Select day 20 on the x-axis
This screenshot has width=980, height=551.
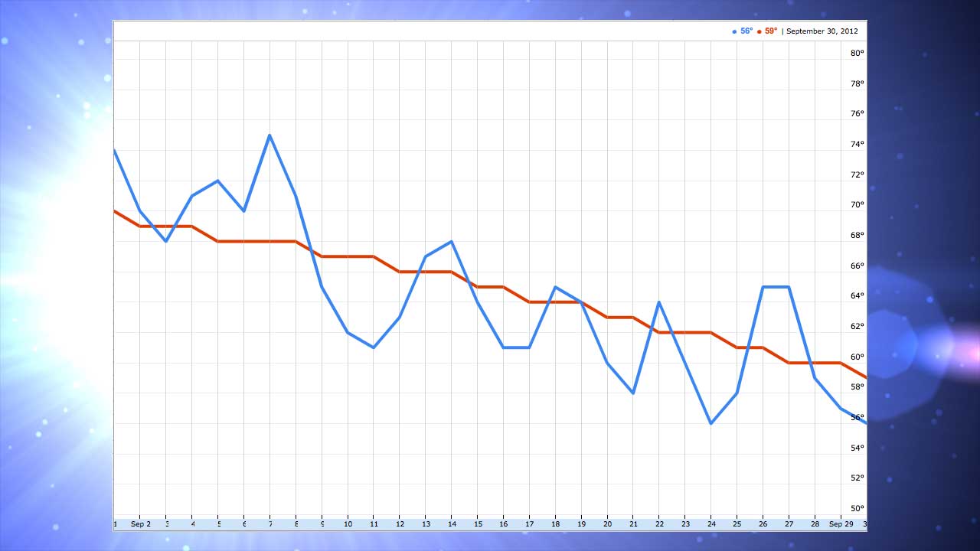pyautogui.click(x=607, y=524)
